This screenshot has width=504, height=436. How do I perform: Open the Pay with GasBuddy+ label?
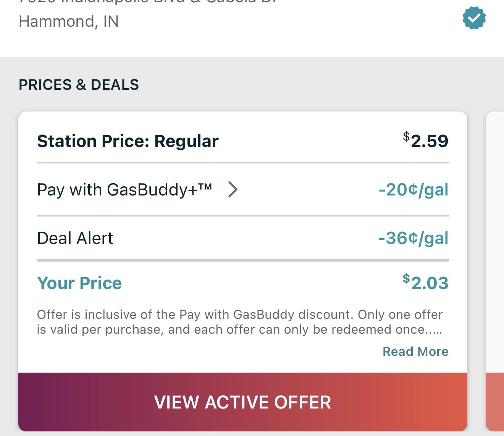coord(124,189)
